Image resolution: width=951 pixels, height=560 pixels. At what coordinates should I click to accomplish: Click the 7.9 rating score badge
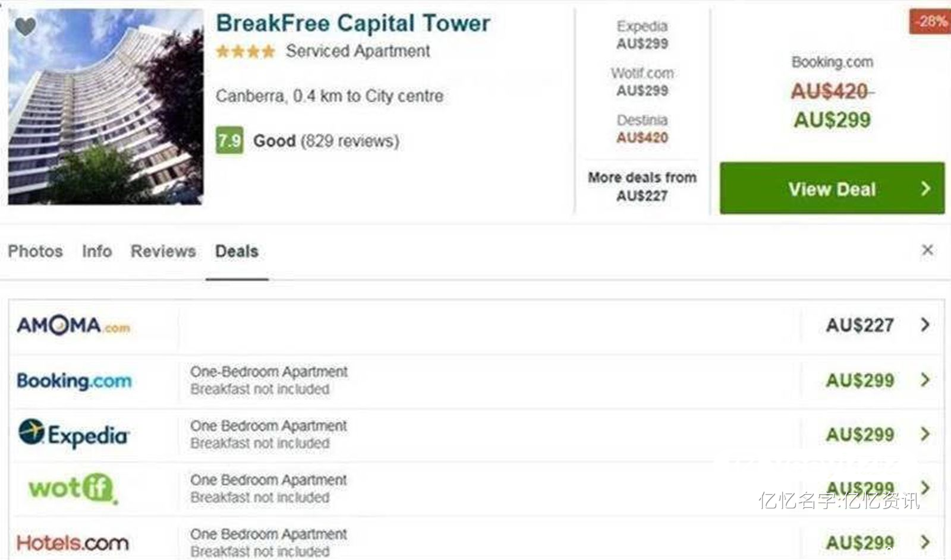229,141
